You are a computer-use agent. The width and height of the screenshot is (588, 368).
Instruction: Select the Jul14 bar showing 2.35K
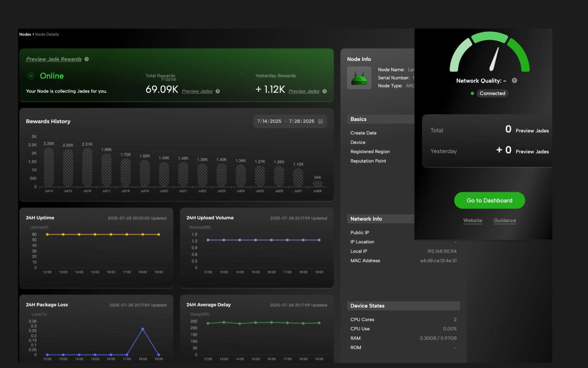[x=49, y=167]
